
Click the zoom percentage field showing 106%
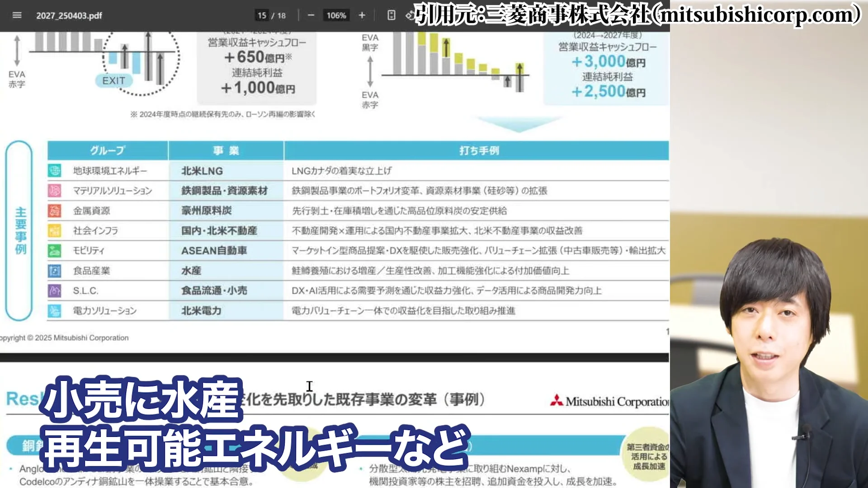pyautogui.click(x=336, y=15)
